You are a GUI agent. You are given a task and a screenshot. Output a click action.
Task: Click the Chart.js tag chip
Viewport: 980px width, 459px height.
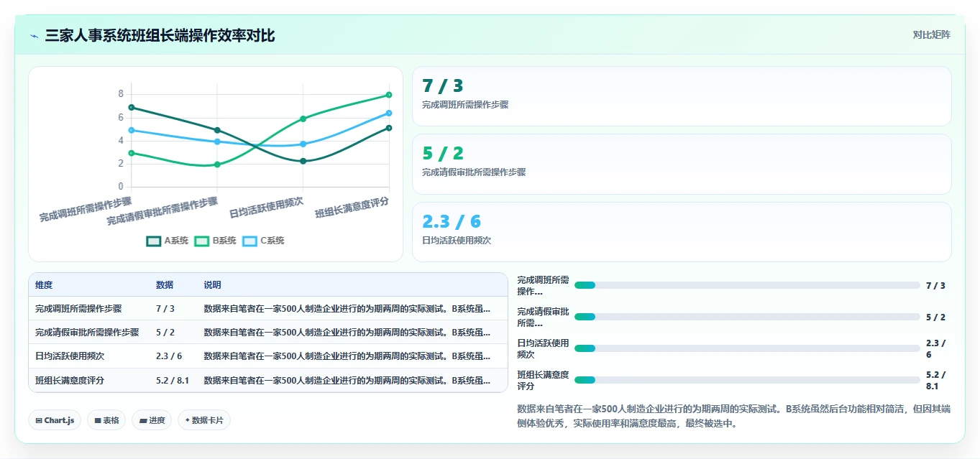[55, 420]
